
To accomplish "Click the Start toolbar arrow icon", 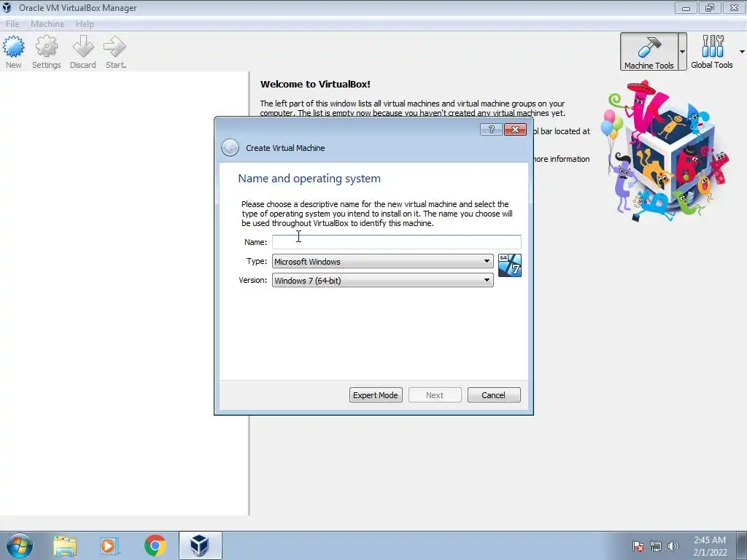I will click(116, 52).
